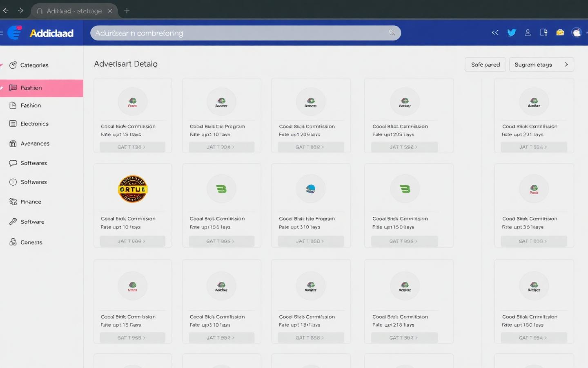Click the 'JAT T 984' card button
This screenshot has width=588, height=368.
click(x=533, y=147)
